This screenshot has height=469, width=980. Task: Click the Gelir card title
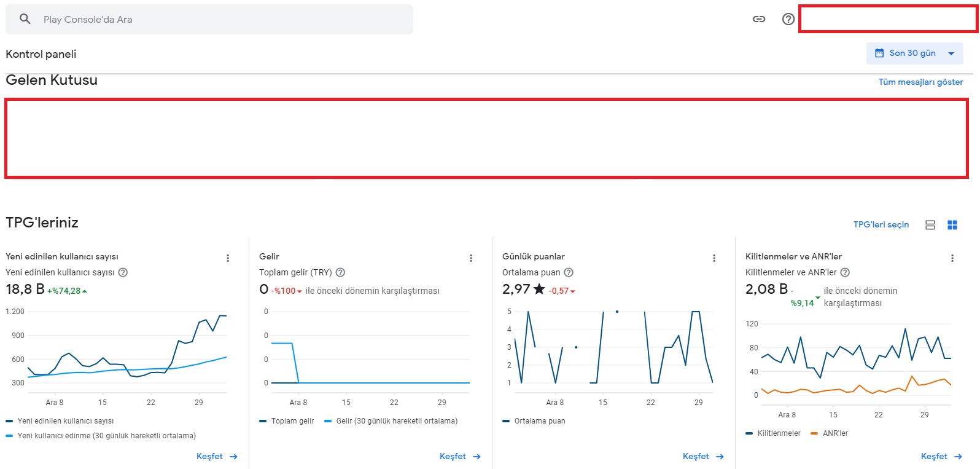click(x=269, y=256)
